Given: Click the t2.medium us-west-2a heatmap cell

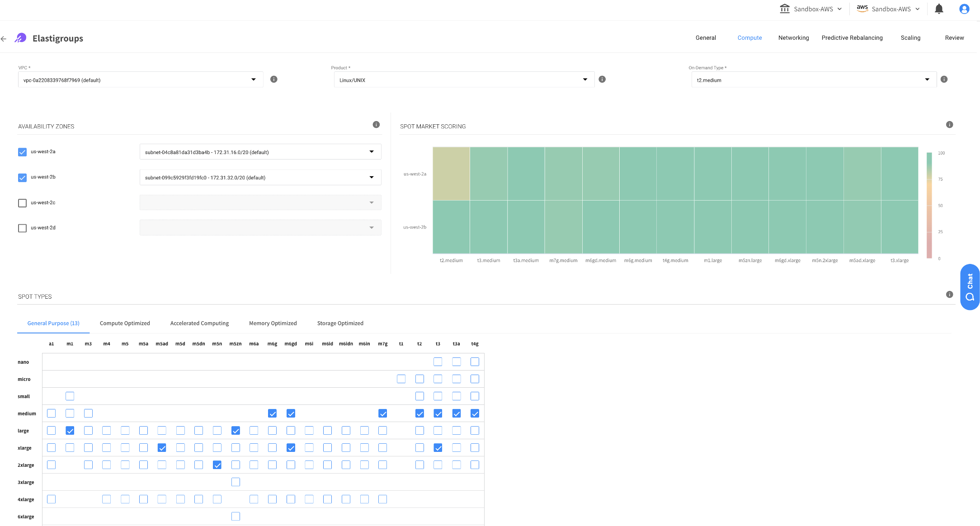Looking at the screenshot, I should point(451,174).
